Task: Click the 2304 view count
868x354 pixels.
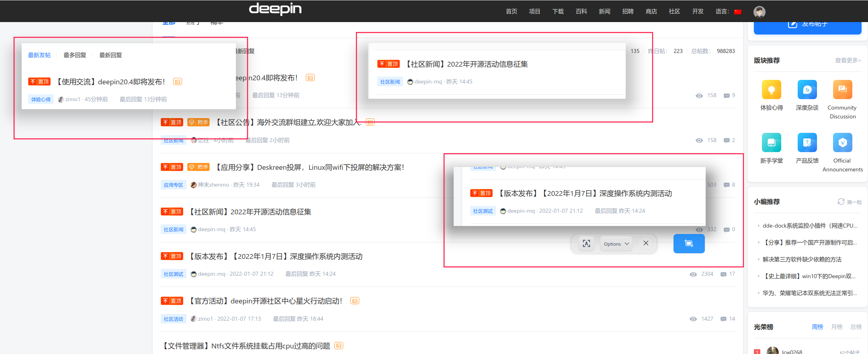Action: click(x=707, y=274)
